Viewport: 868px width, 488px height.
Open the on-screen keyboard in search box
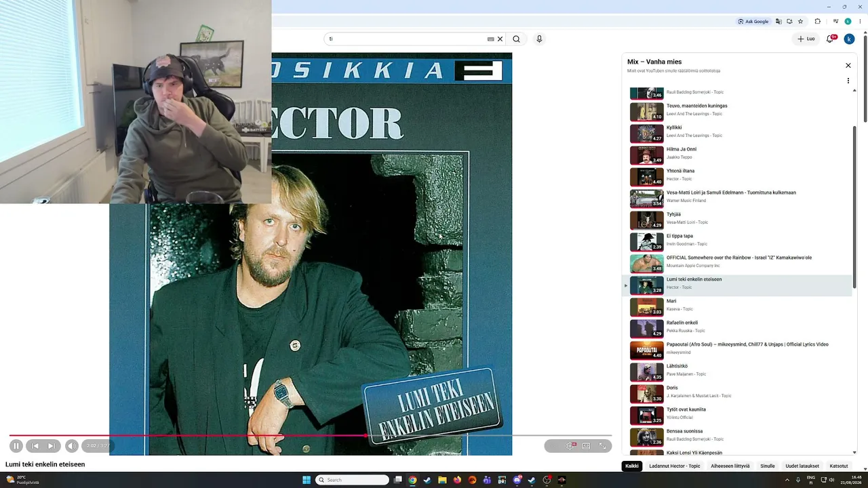tap(490, 39)
